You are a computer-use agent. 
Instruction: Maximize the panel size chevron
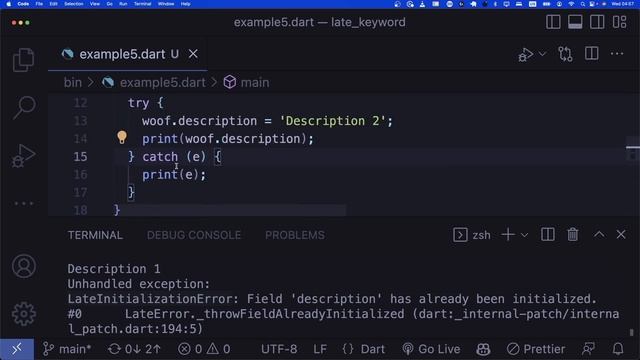click(599, 234)
